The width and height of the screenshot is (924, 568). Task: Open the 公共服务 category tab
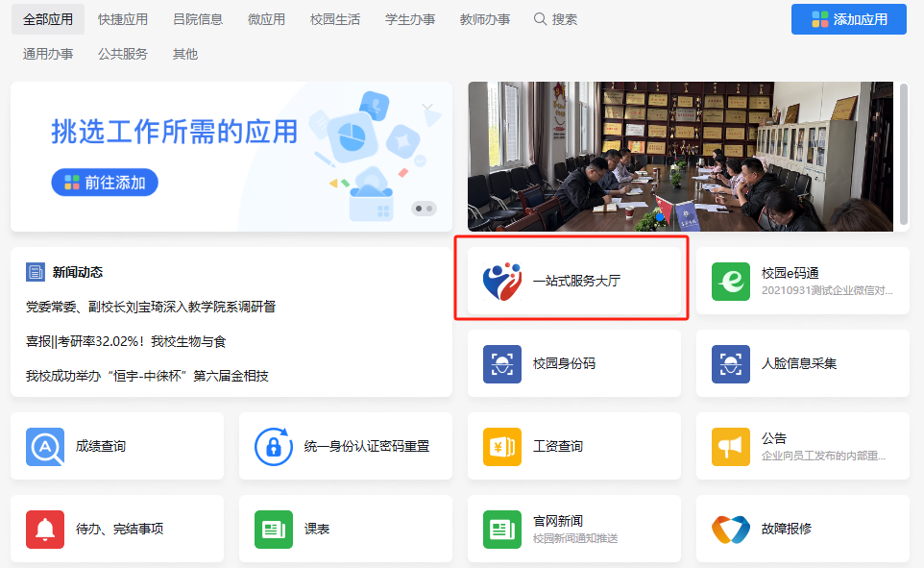[x=123, y=54]
